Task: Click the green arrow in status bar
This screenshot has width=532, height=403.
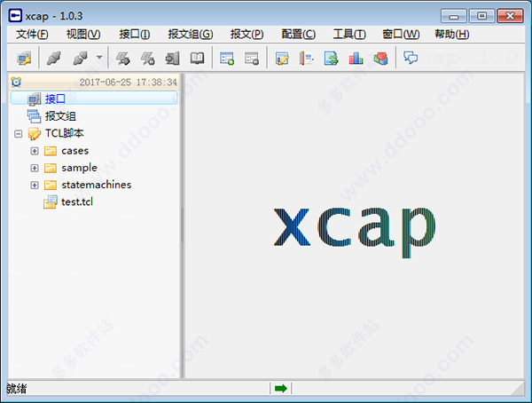Action: point(280,389)
